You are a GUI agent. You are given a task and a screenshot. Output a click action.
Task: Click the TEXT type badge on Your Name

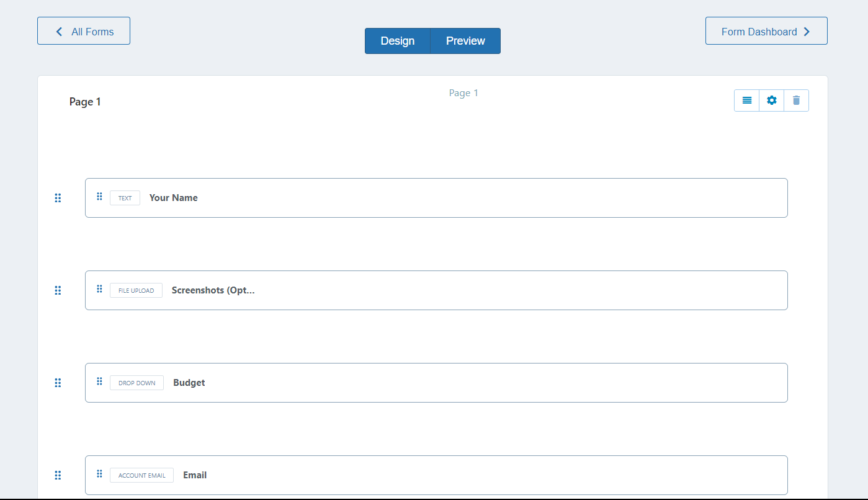125,197
